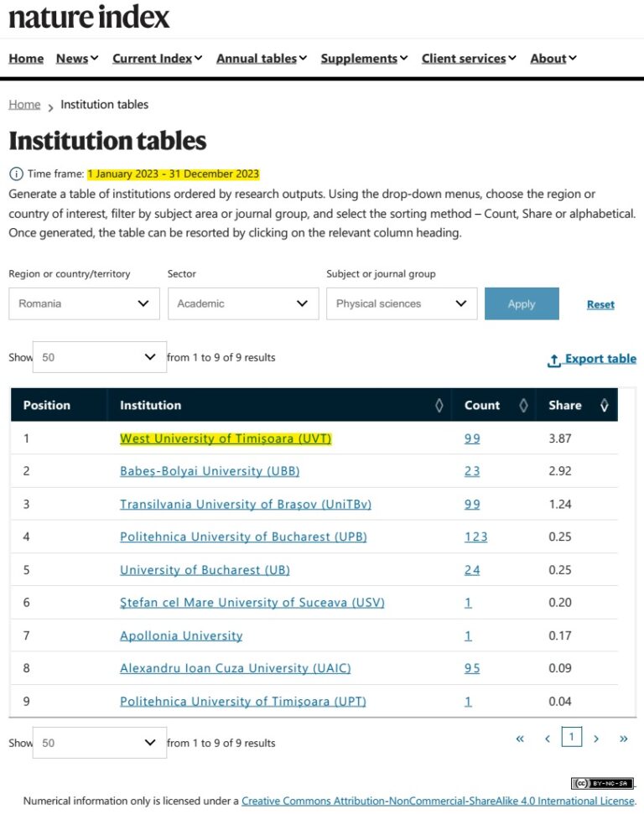Click the time frame info icon

pos(16,174)
